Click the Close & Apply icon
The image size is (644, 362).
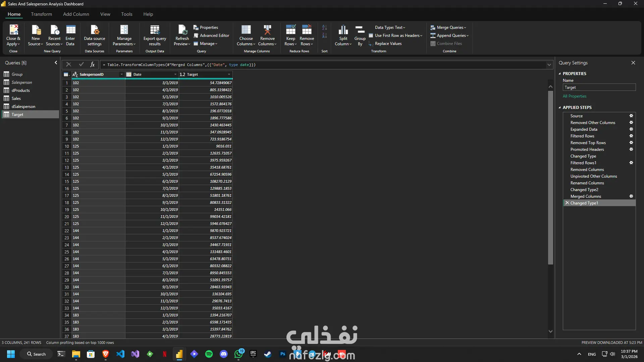pyautogui.click(x=13, y=30)
